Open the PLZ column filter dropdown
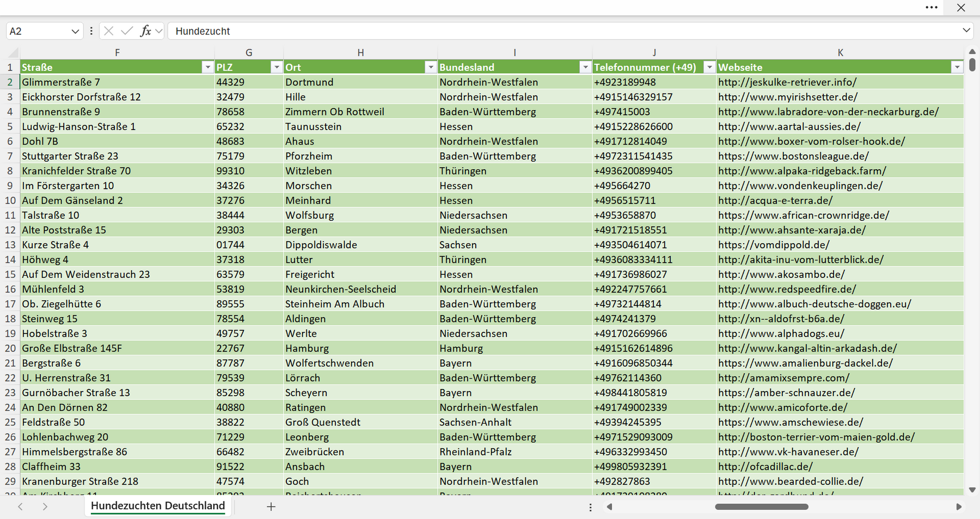 (x=277, y=67)
